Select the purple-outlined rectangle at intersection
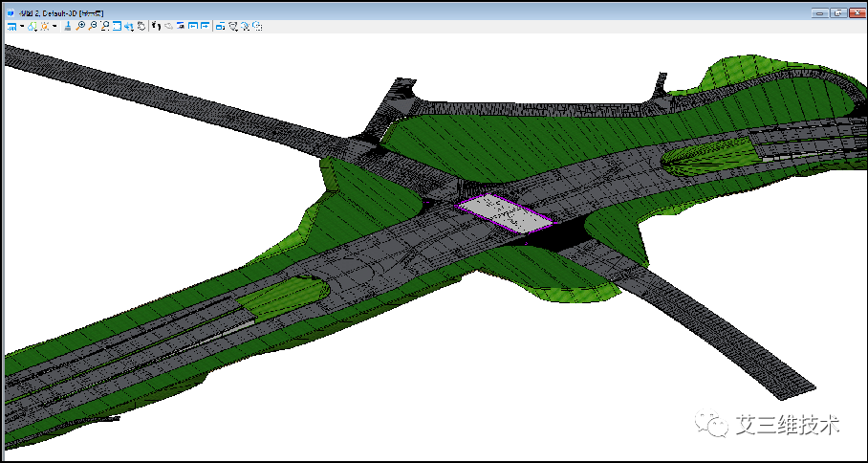This screenshot has width=868, height=463. [x=504, y=213]
